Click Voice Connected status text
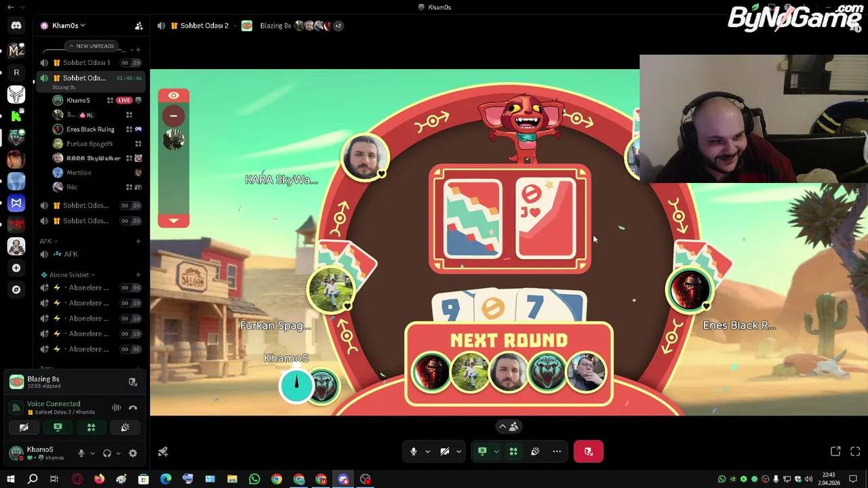 54,404
